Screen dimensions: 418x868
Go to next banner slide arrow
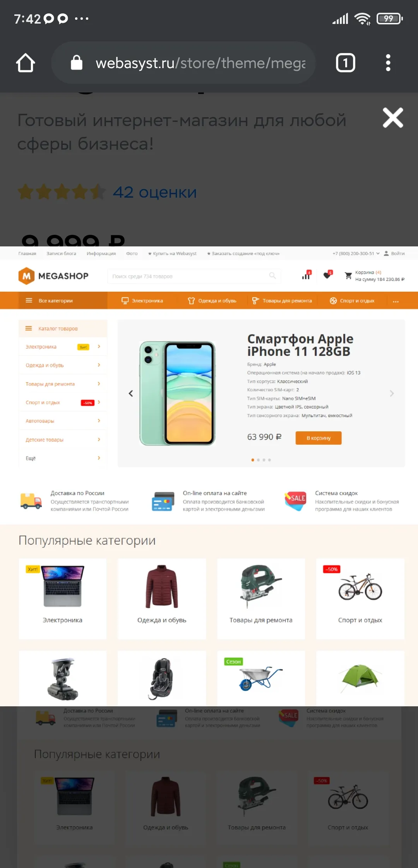[x=392, y=393]
